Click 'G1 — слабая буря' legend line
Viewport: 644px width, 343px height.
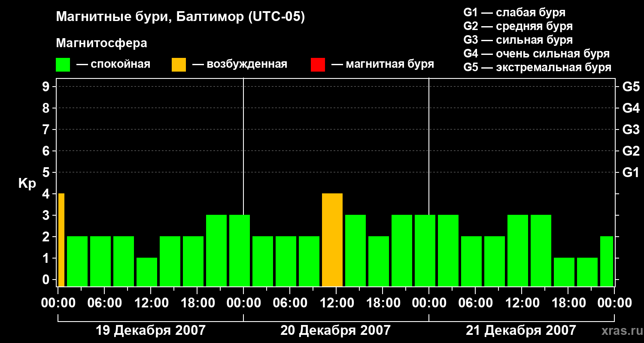514,12
